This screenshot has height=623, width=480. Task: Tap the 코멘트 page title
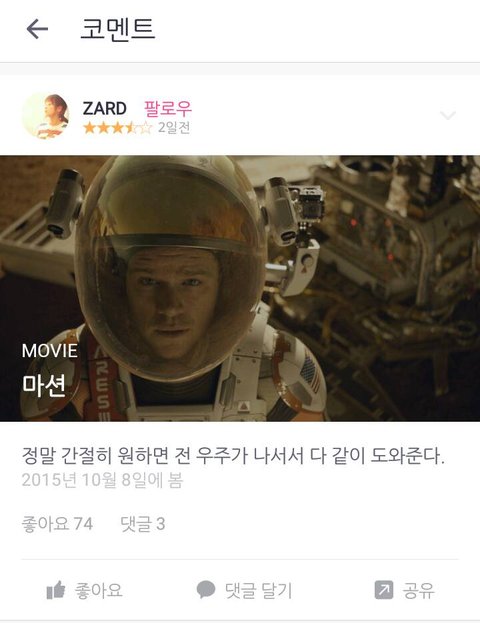point(118,29)
